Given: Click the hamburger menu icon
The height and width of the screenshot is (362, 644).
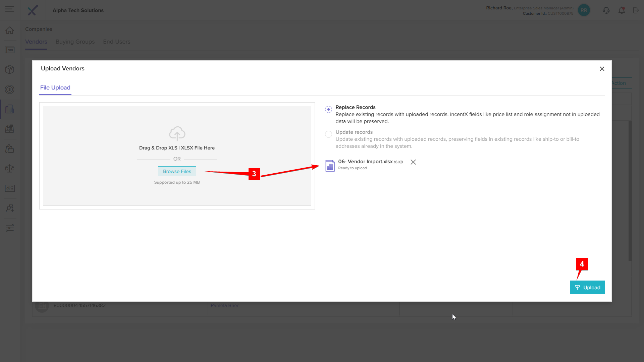Looking at the screenshot, I should tap(9, 9).
